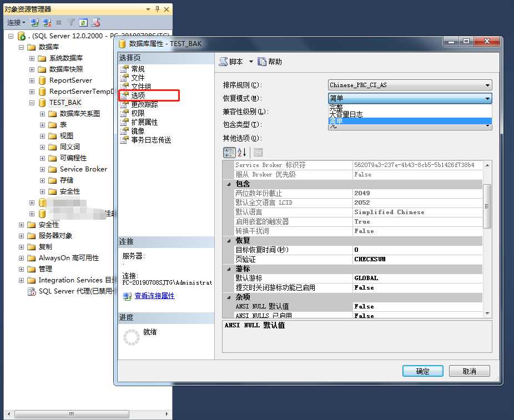Select the 两位数年份截止 2049 value
Viewport: 514px width, 420px height.
pos(417,193)
